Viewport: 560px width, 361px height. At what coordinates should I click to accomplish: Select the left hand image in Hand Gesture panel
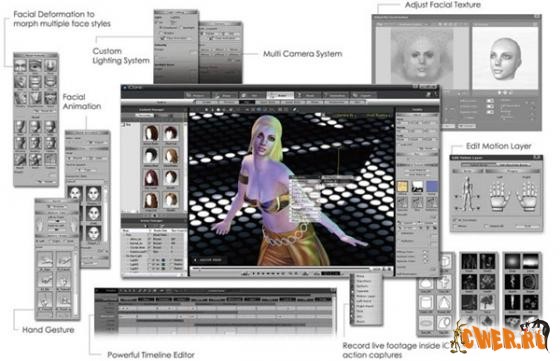coord(40,225)
